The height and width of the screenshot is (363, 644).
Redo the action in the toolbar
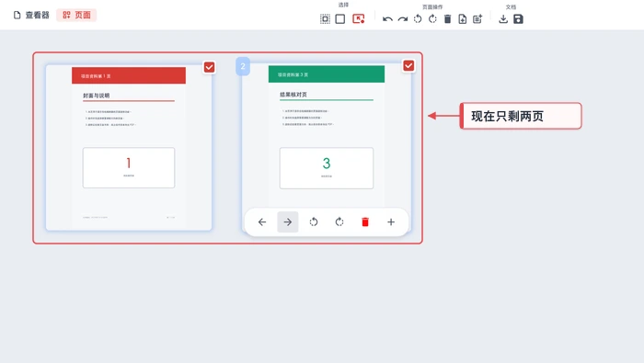coord(403,19)
